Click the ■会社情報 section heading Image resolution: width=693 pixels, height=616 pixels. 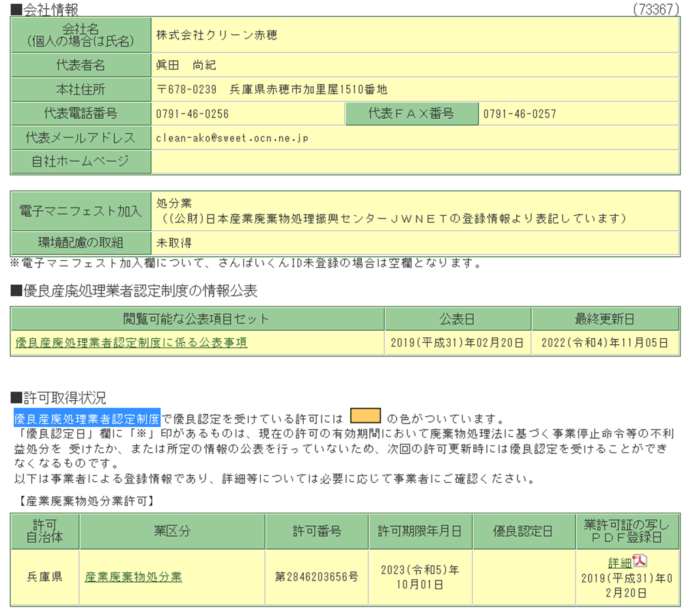click(44, 10)
